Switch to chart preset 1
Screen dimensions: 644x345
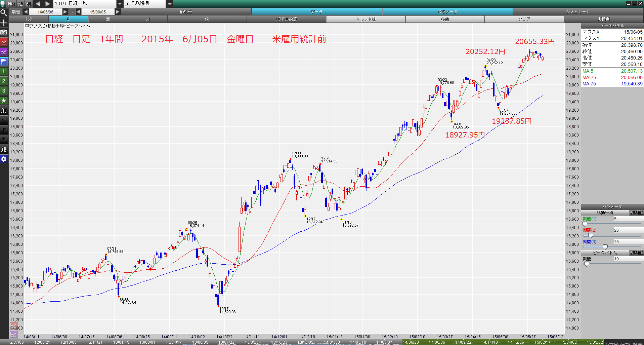coord(4,71)
